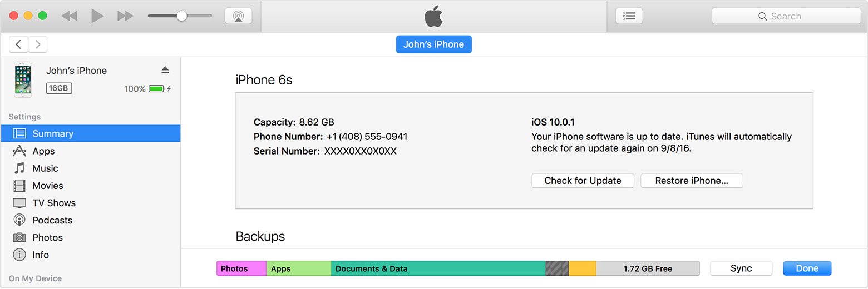868x289 pixels.
Task: Open Apps in sidebar settings
Action: coord(43,151)
